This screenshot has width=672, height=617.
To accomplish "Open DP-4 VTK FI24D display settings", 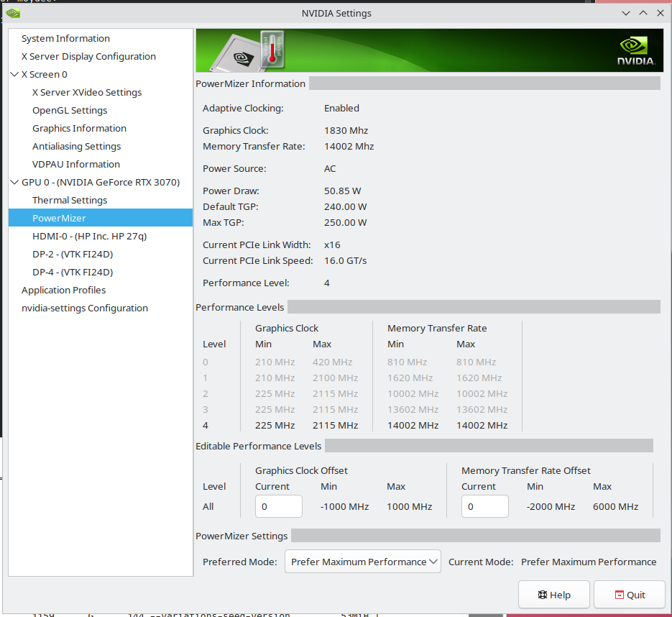I will tap(73, 273).
